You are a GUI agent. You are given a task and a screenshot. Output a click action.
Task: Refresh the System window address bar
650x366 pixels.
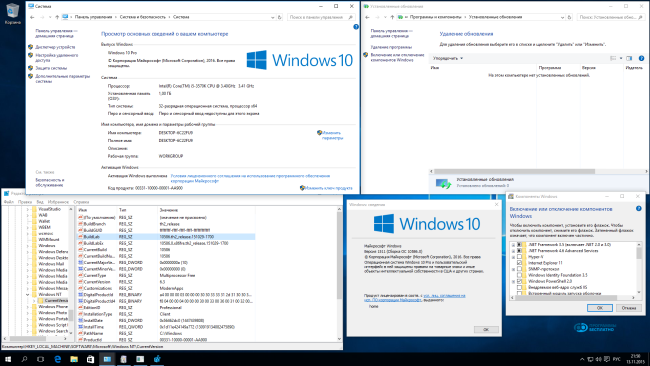280,17
